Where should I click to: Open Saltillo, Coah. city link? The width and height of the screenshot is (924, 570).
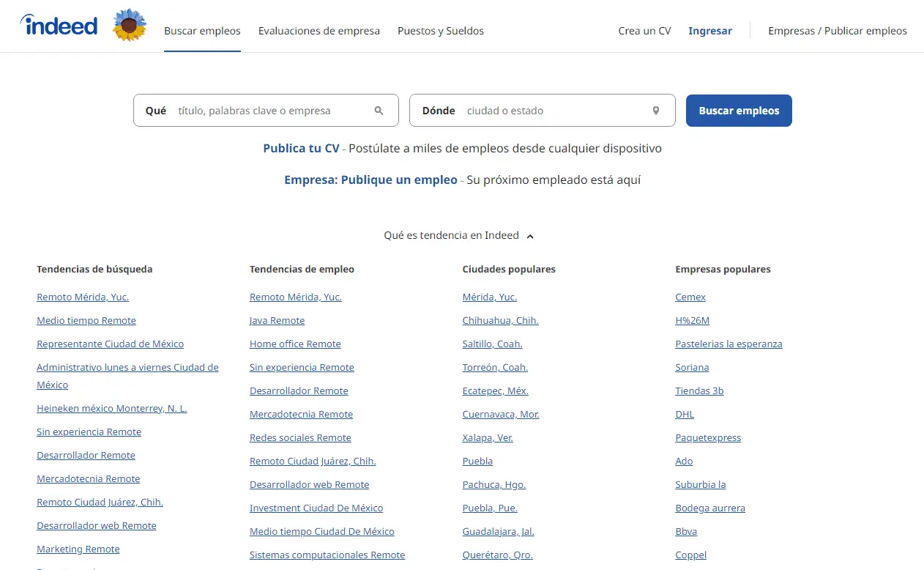pyautogui.click(x=493, y=344)
